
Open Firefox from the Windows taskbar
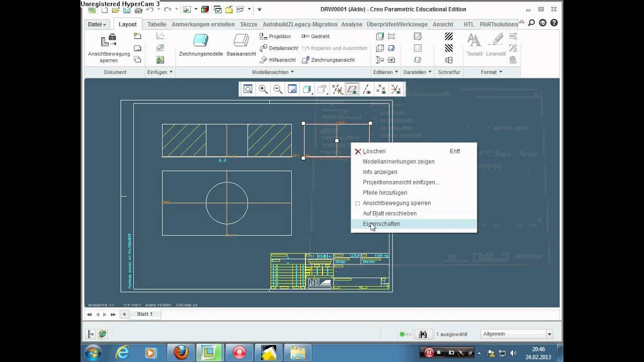point(181,353)
